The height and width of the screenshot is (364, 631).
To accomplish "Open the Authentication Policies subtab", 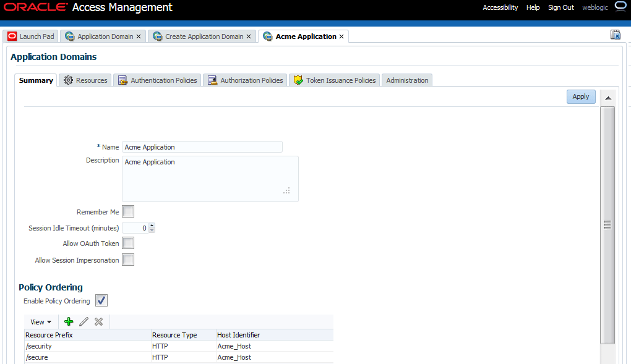I will point(157,80).
